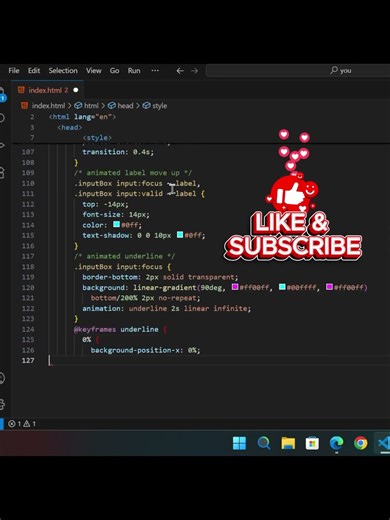This screenshot has width=390, height=520.
Task: Open the first #ff00ff gradient color swatch
Action: pyautogui.click(x=235, y=287)
